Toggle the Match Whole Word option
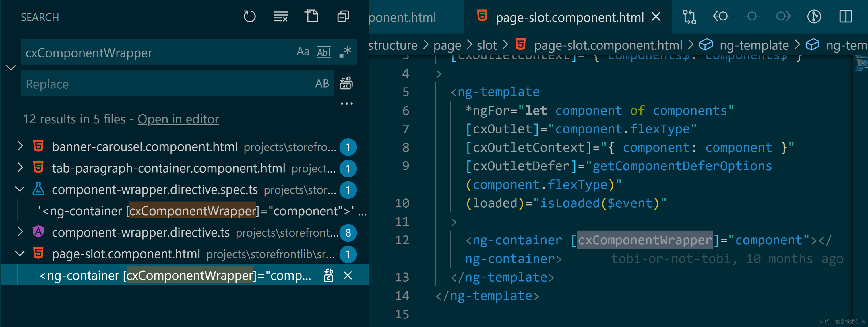This screenshot has width=868, height=327. pos(323,52)
